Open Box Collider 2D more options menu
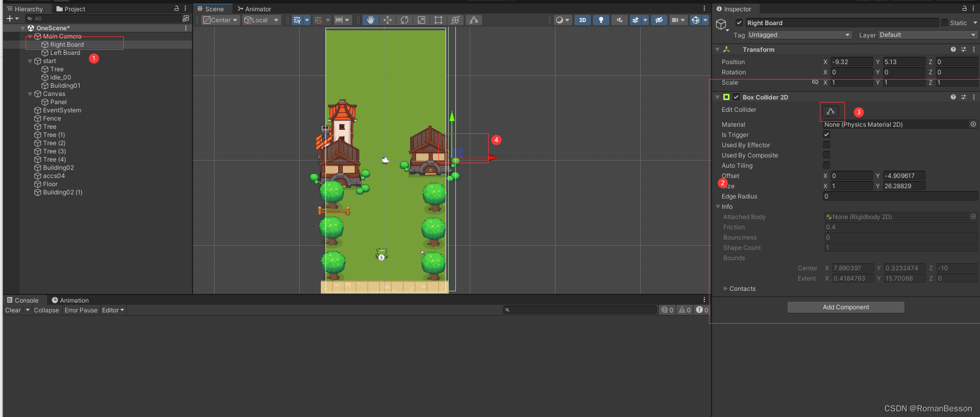Image resolution: width=980 pixels, height=417 pixels. 973,97
